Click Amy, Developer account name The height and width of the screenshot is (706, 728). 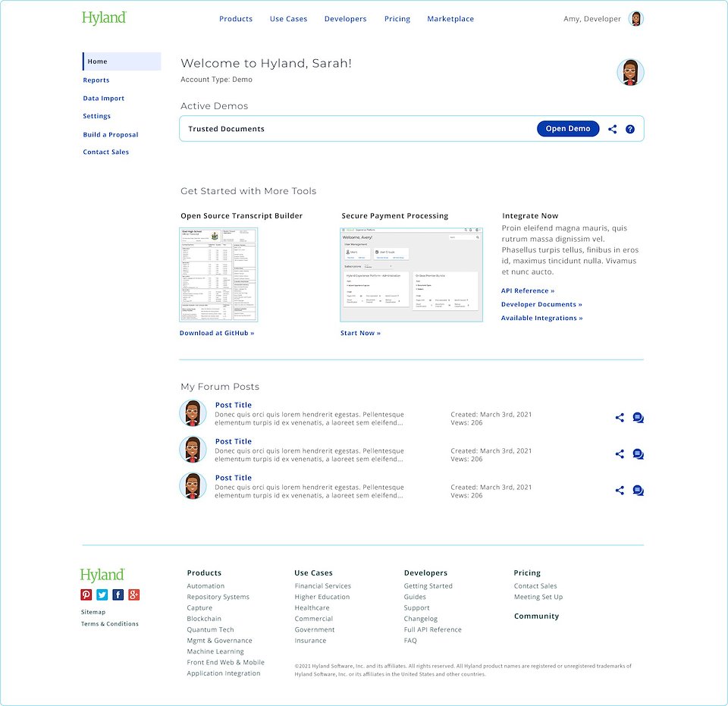(592, 19)
